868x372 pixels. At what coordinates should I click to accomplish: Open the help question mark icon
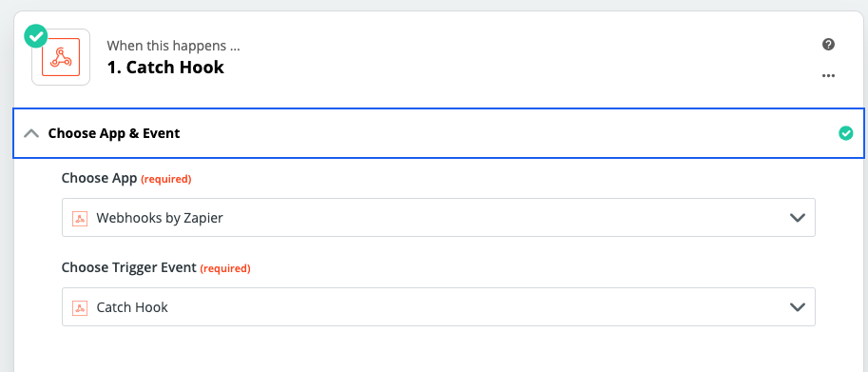click(x=828, y=45)
